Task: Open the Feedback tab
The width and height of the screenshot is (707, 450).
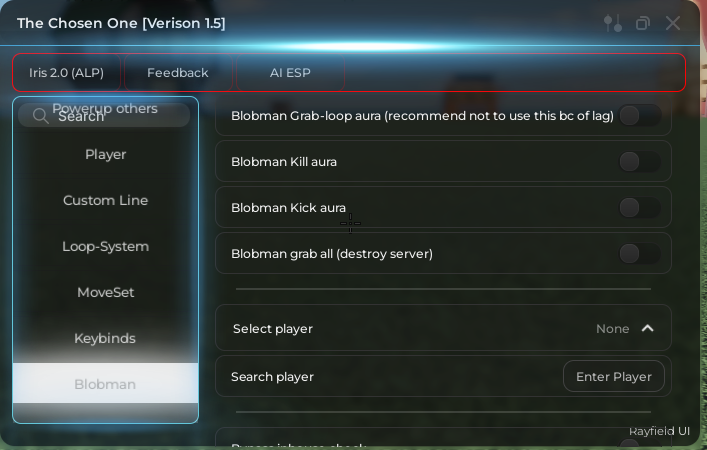Action: [x=178, y=73]
